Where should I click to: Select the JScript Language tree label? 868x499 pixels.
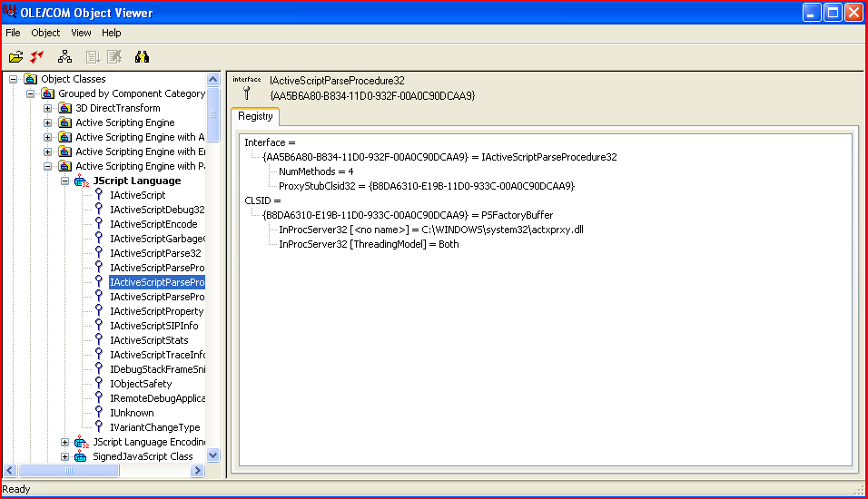[137, 181]
